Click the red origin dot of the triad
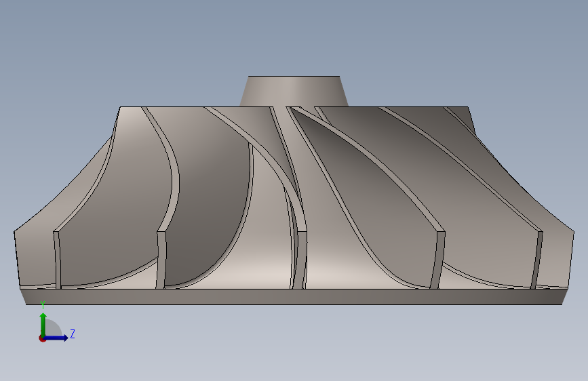This screenshot has width=588, height=381. (x=42, y=338)
